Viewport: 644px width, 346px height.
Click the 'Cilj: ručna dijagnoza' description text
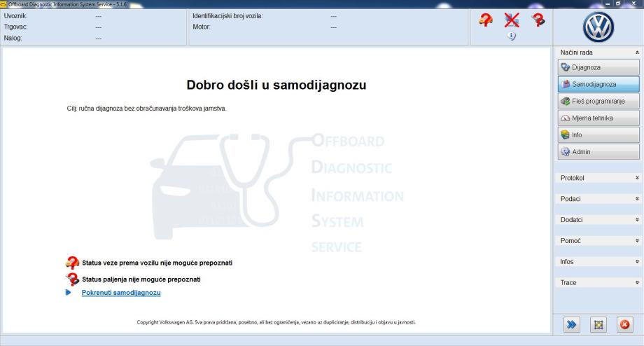point(146,109)
